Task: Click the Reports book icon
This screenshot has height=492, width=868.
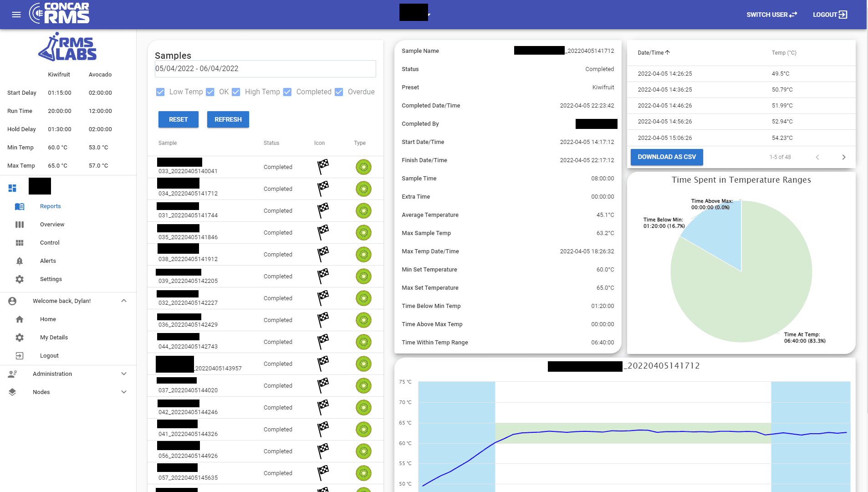Action: point(20,206)
